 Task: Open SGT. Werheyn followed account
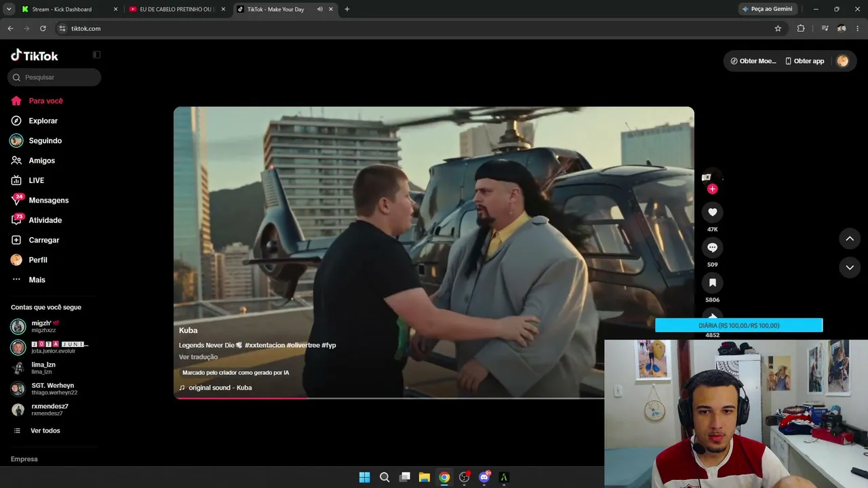pos(54,389)
